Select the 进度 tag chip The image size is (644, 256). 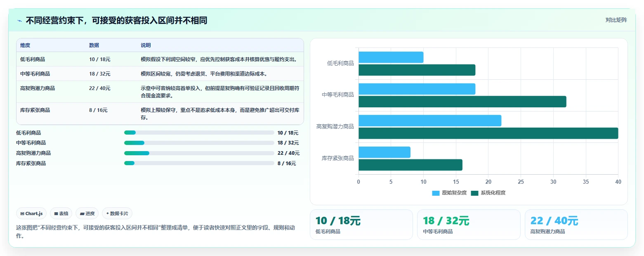click(87, 213)
